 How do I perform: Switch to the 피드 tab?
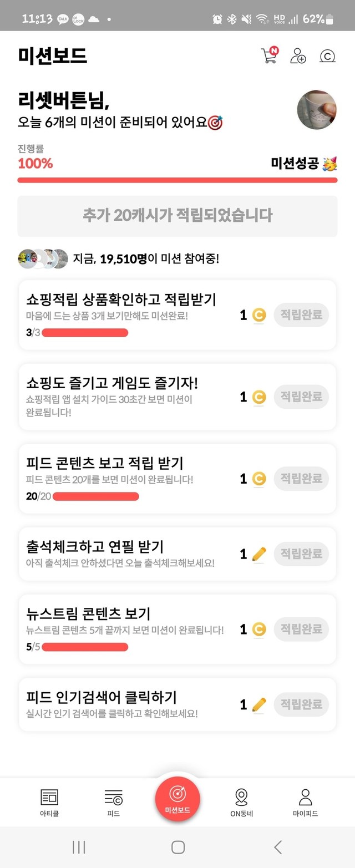113,803
